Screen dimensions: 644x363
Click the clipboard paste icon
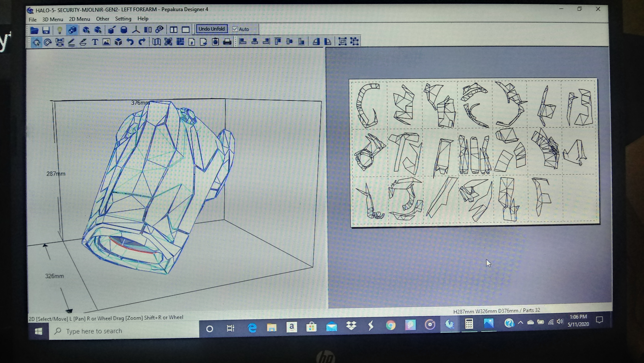(x=215, y=41)
